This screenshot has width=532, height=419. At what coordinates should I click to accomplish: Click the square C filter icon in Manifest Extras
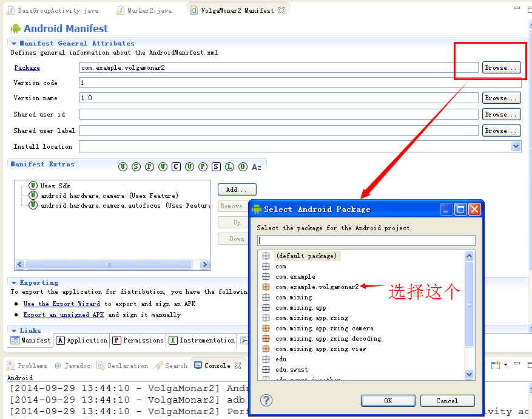point(176,167)
